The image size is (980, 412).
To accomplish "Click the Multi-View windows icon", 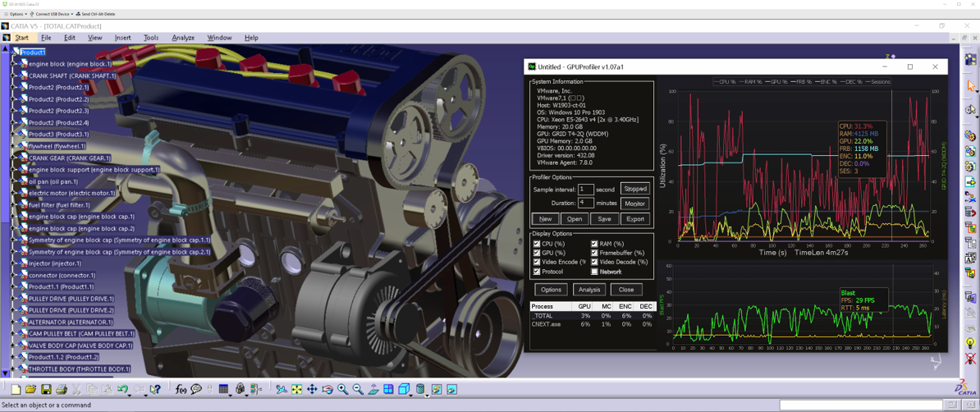I will tap(388, 390).
